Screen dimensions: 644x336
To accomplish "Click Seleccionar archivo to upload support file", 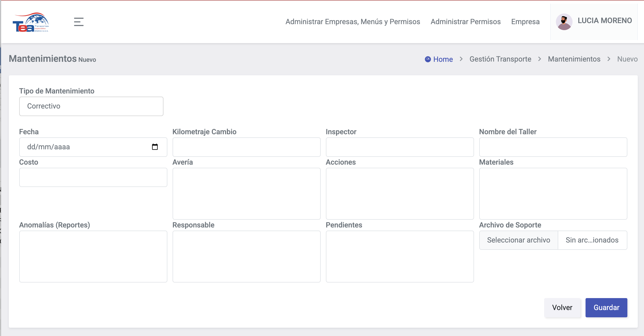I will pyautogui.click(x=518, y=240).
